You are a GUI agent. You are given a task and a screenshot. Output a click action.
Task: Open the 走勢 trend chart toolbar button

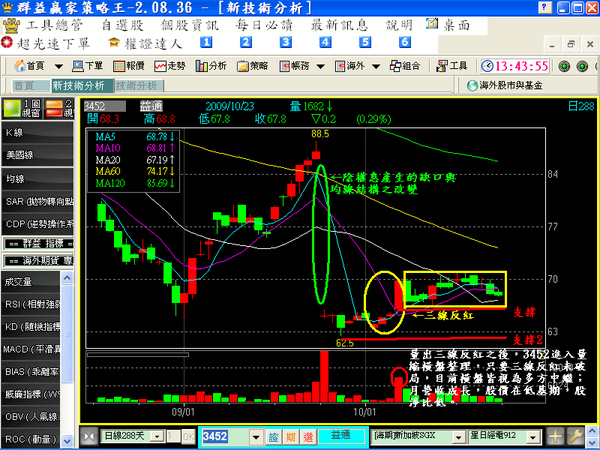point(170,66)
